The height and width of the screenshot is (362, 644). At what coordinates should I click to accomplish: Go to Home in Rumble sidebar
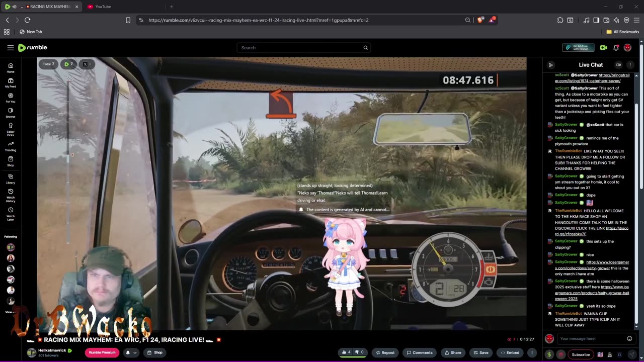coord(11,68)
